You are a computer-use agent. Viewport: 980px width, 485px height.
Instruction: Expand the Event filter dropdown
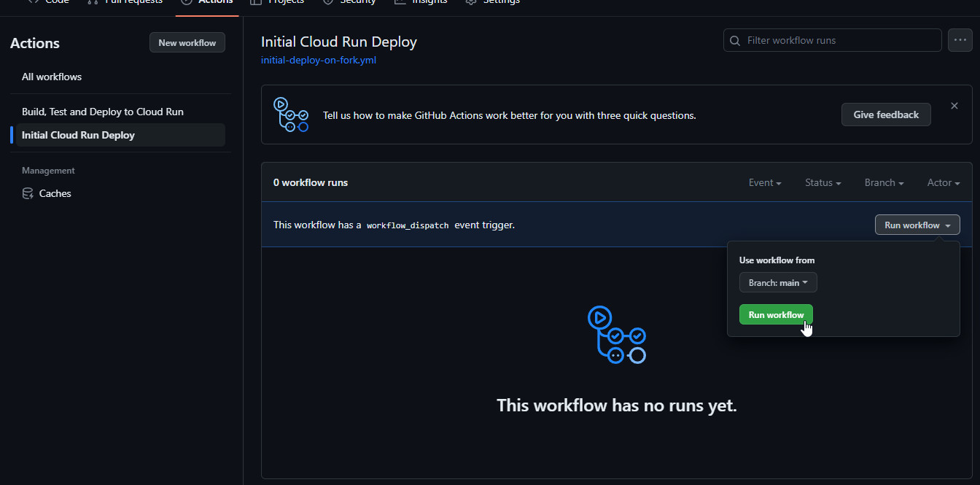pyautogui.click(x=765, y=182)
